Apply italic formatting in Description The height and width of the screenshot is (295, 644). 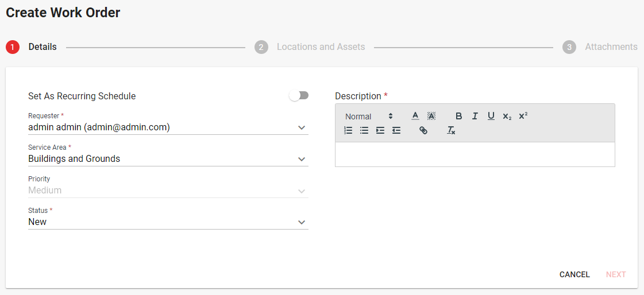coord(475,116)
